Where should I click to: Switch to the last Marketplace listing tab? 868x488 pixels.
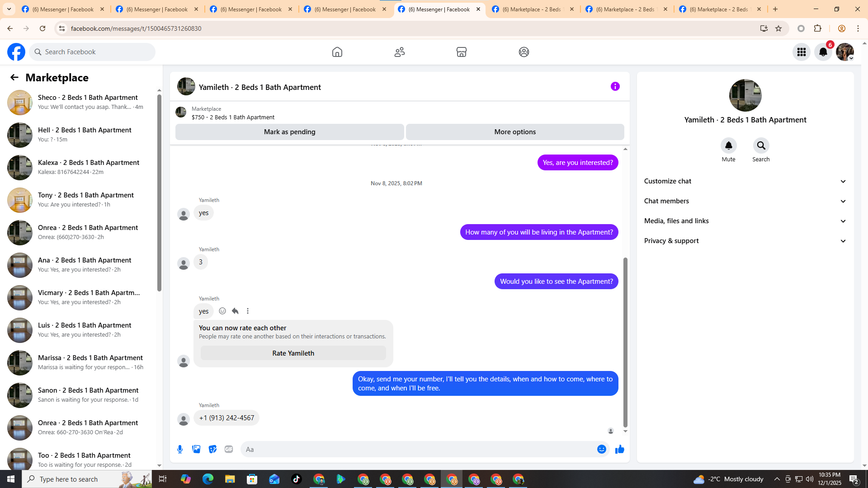click(x=721, y=9)
